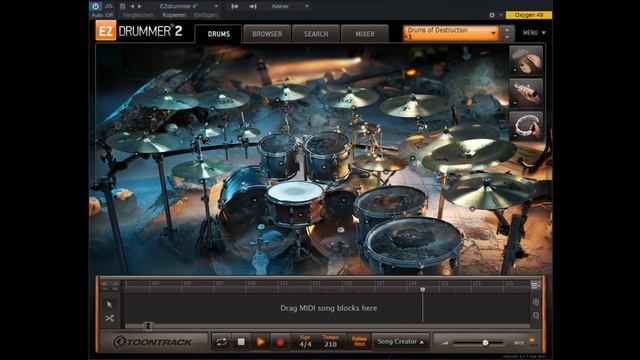This screenshot has width=640, height=360.
Task: Open the host settings gear icon
Action: (492, 15)
